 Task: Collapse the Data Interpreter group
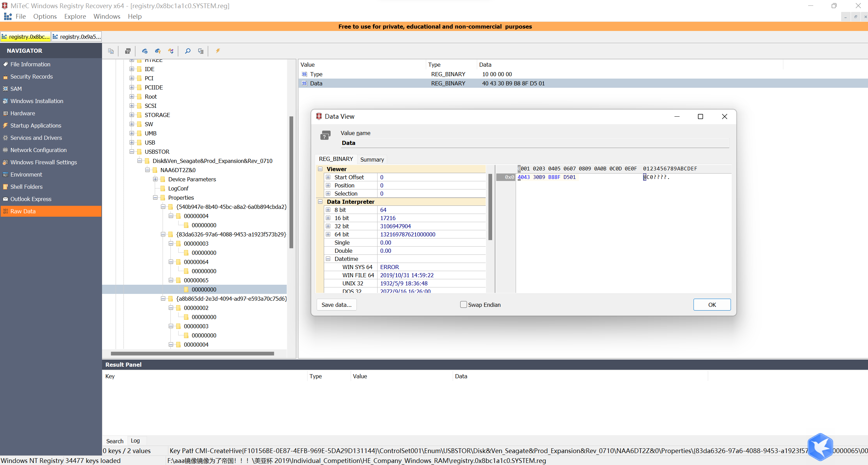[x=320, y=202]
